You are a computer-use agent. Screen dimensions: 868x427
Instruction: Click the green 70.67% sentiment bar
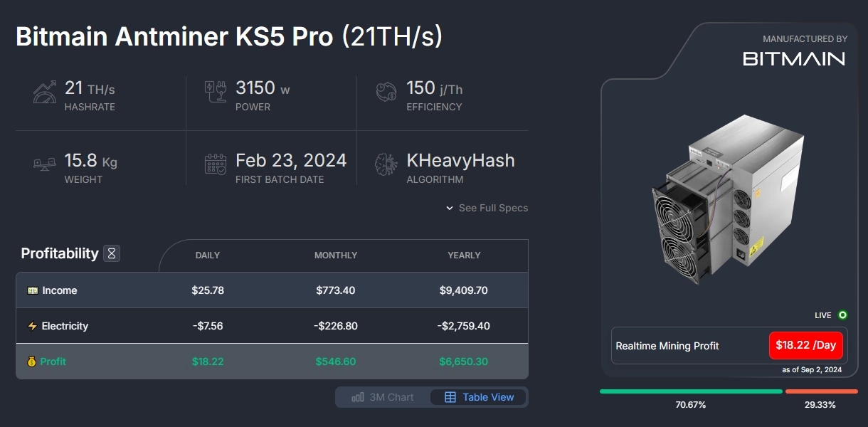click(690, 391)
